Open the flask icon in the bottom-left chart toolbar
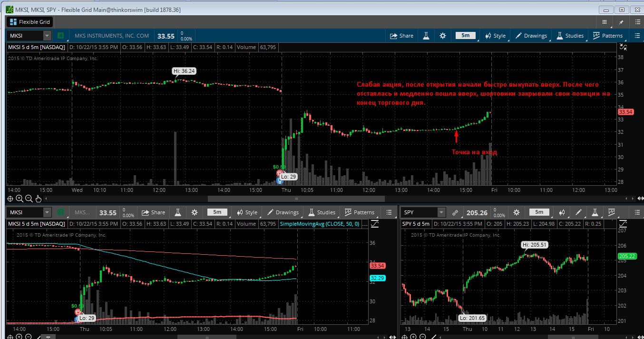Image resolution: width=644 pixels, height=339 pixels. click(x=178, y=212)
